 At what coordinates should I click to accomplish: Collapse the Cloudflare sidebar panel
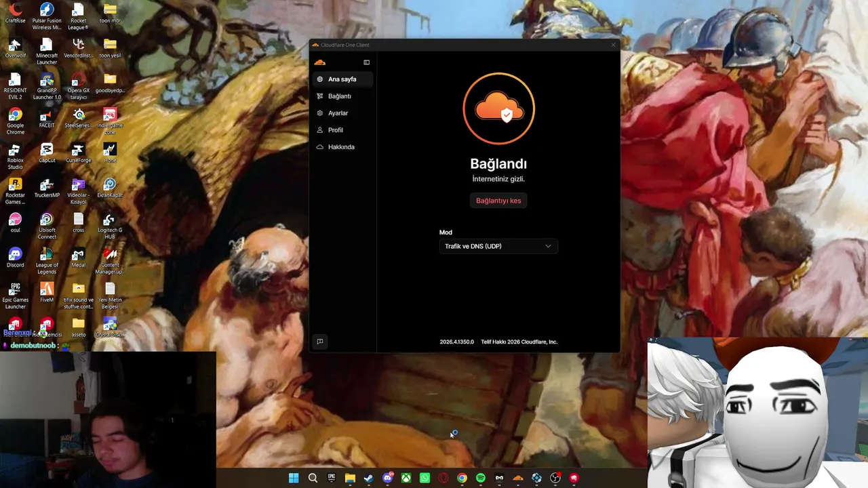367,62
